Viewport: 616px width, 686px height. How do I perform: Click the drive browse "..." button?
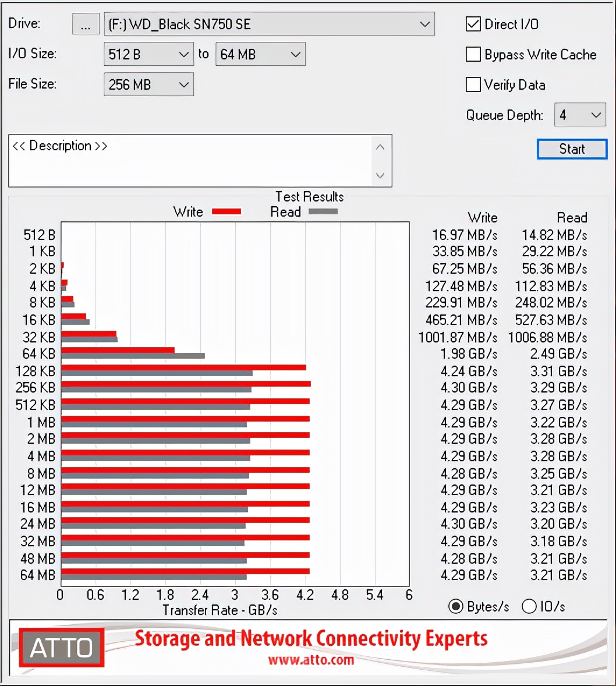pyautogui.click(x=86, y=24)
